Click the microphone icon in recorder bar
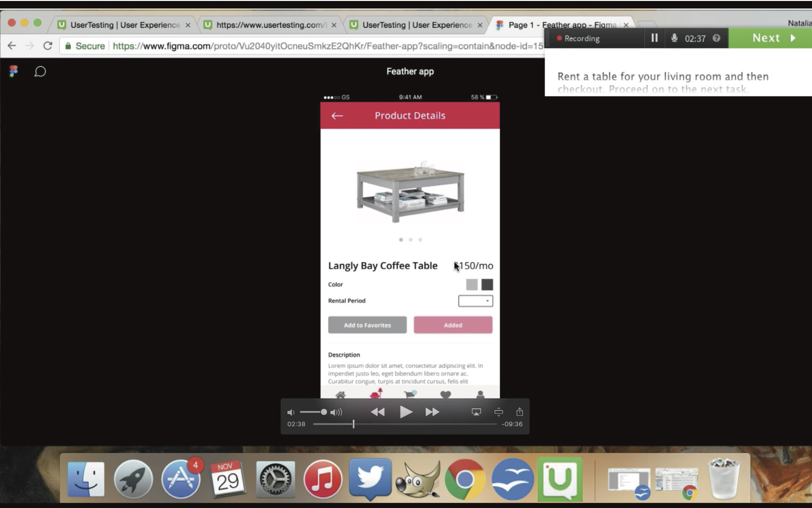Image resolution: width=812 pixels, height=508 pixels. [674, 38]
